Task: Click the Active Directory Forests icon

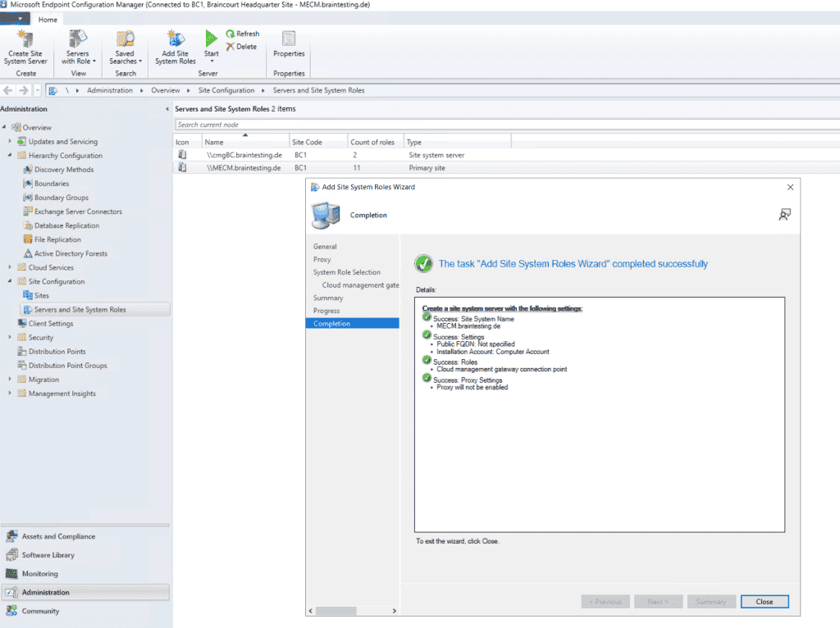Action: pyautogui.click(x=29, y=253)
